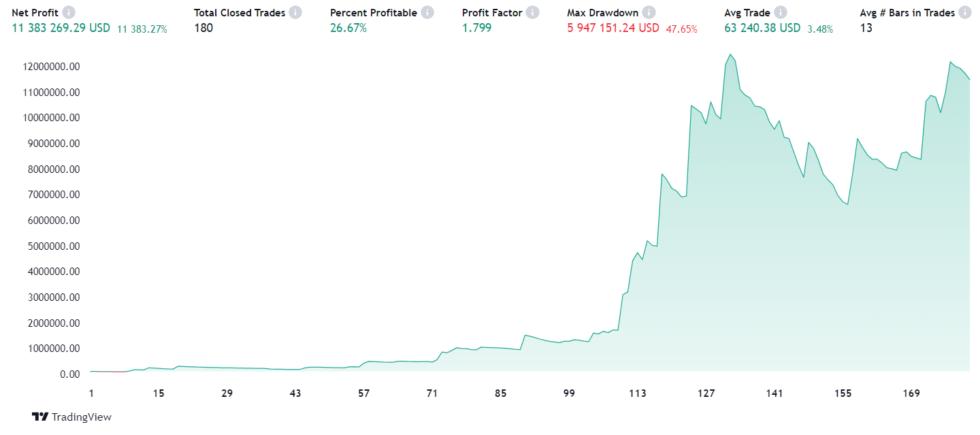Select the Net Profit value 11 383 269.29 USD
This screenshot has width=980, height=435.
[x=61, y=28]
